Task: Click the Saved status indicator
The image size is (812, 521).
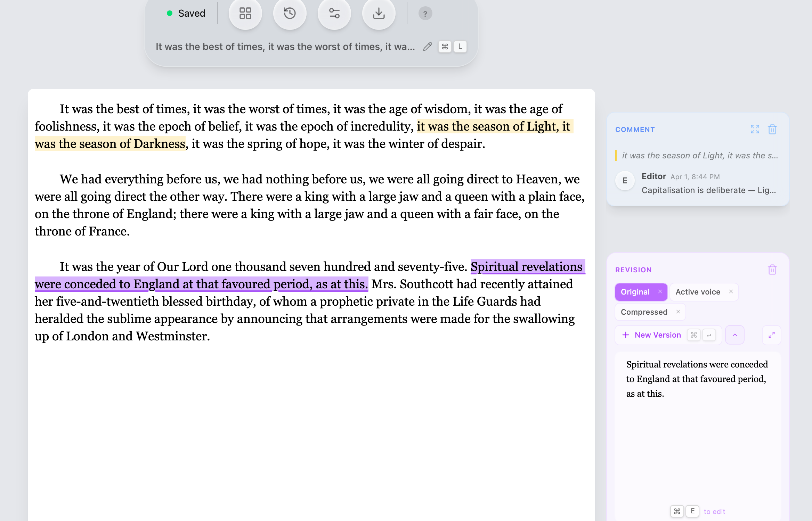Action: pyautogui.click(x=186, y=13)
